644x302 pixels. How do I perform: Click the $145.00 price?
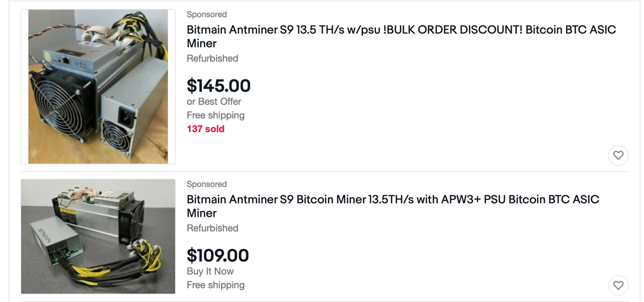click(218, 86)
